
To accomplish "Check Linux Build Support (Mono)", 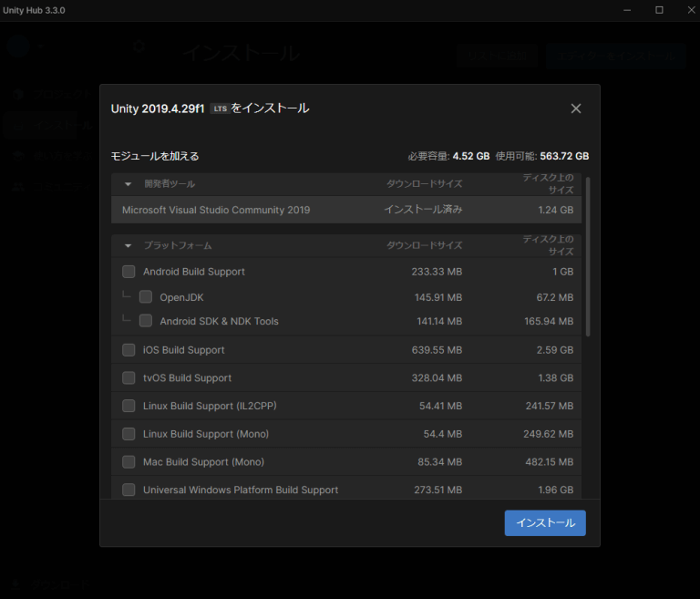I will (x=129, y=434).
